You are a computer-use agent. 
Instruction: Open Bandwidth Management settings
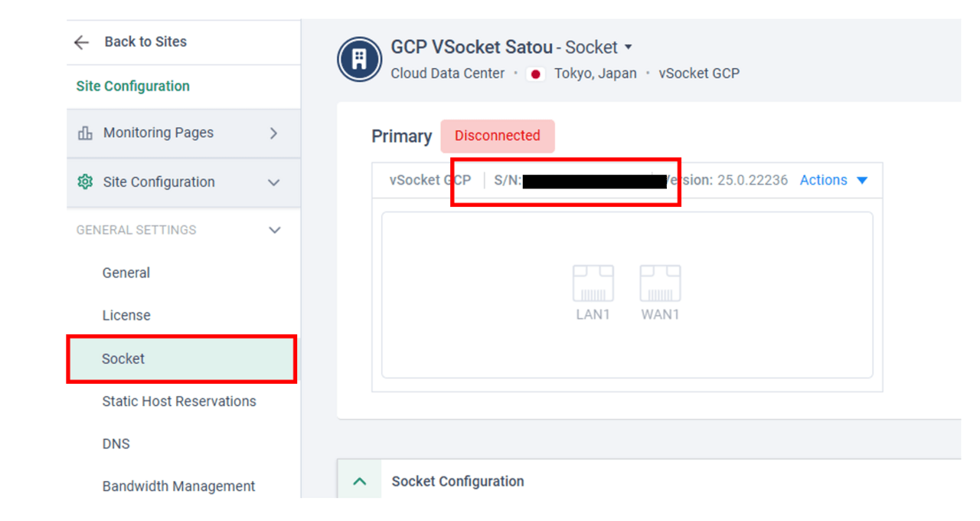pos(178,486)
